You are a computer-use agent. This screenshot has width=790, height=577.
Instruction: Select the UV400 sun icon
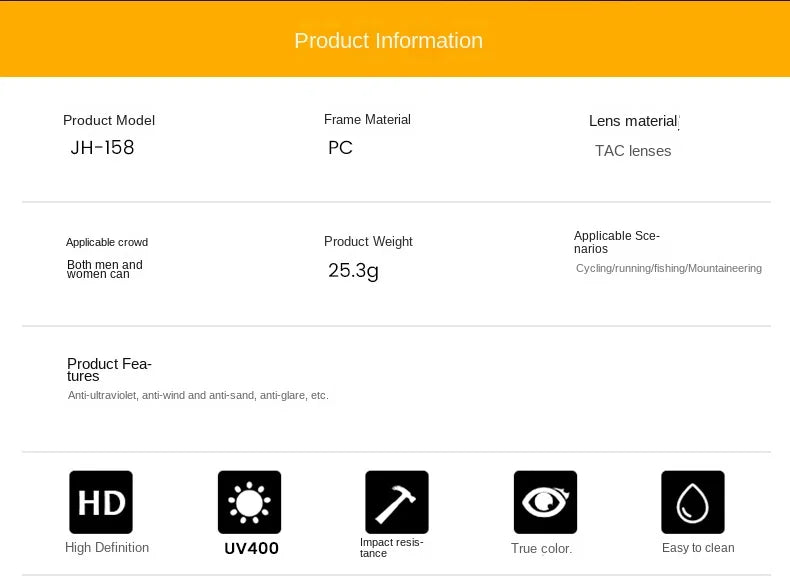[249, 502]
